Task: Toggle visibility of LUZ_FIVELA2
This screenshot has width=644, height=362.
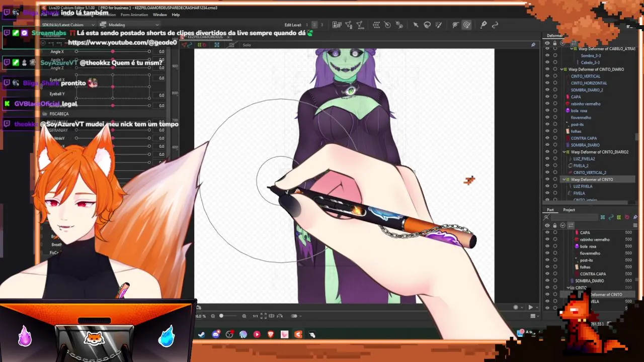Action: click(x=547, y=159)
